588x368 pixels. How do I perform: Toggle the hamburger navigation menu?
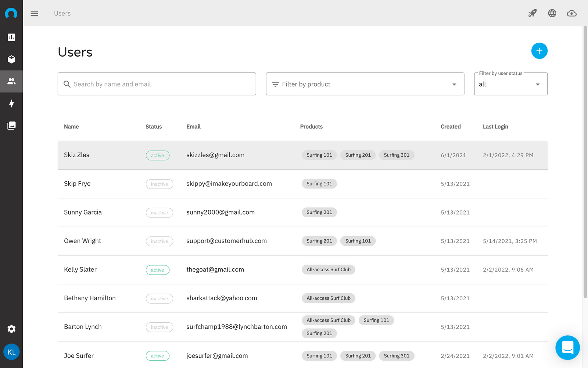[x=35, y=13]
